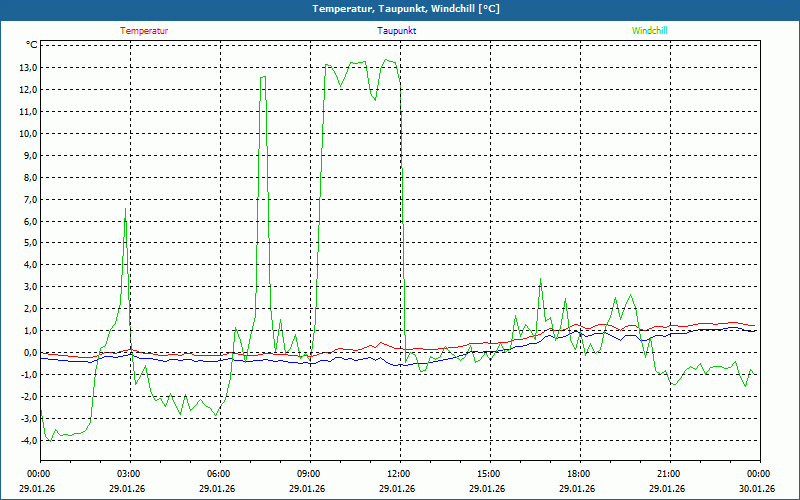
Task: Click the 10,0 y-axis value
Action: 28,134
